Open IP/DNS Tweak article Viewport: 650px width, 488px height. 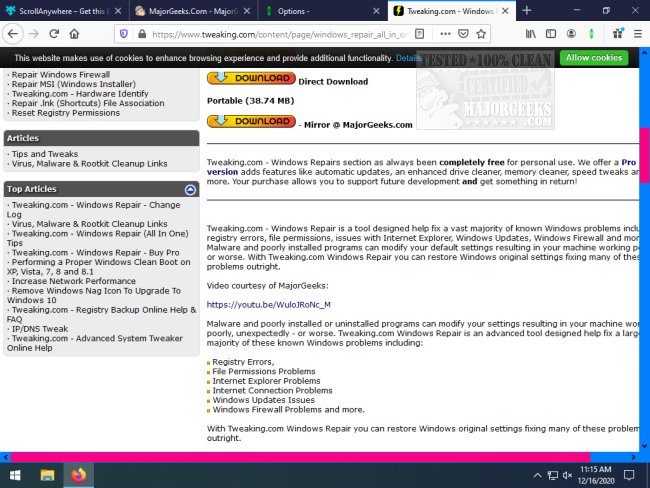[x=40, y=329]
